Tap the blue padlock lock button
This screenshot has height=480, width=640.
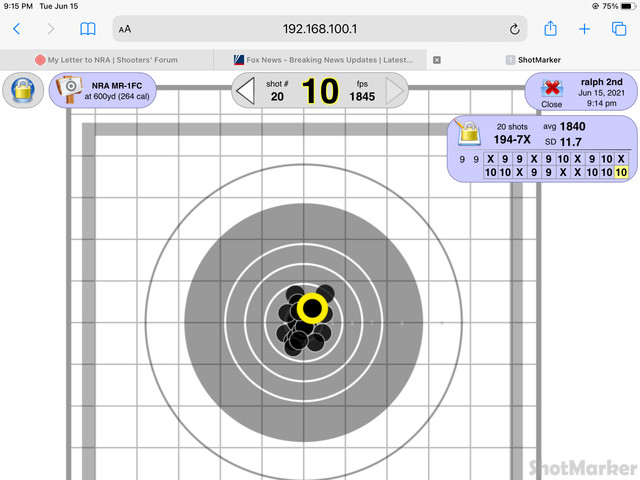(x=23, y=90)
